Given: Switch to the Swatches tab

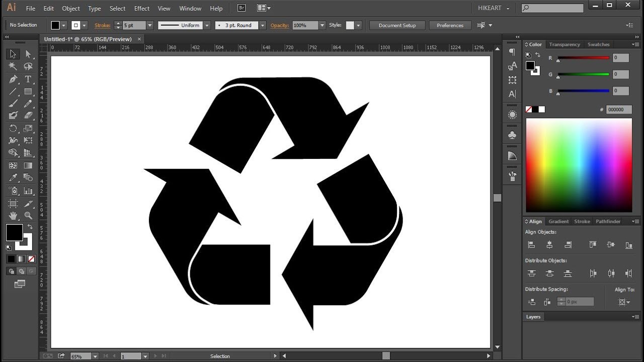Looking at the screenshot, I should coord(599,45).
